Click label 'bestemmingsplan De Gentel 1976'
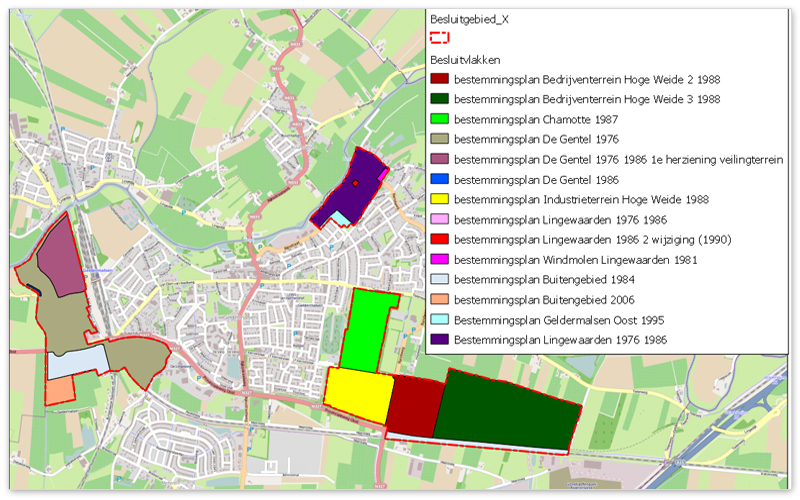This screenshot has width=800, height=500. [x=536, y=139]
